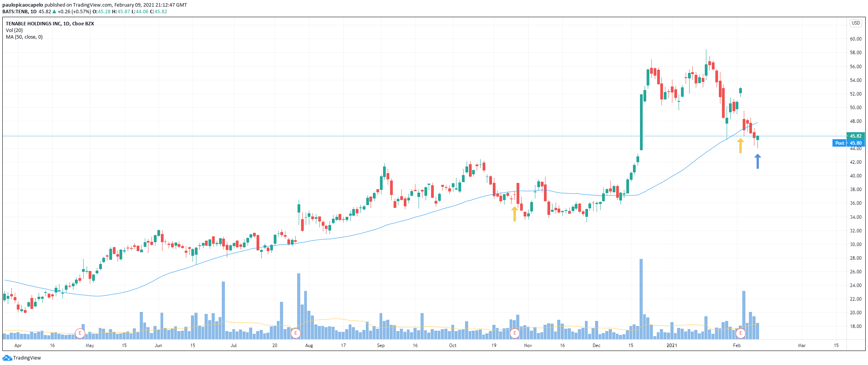Screen dimensions: 868x365
Task: Select the Vol (20) indicator label
Action: click(x=14, y=30)
